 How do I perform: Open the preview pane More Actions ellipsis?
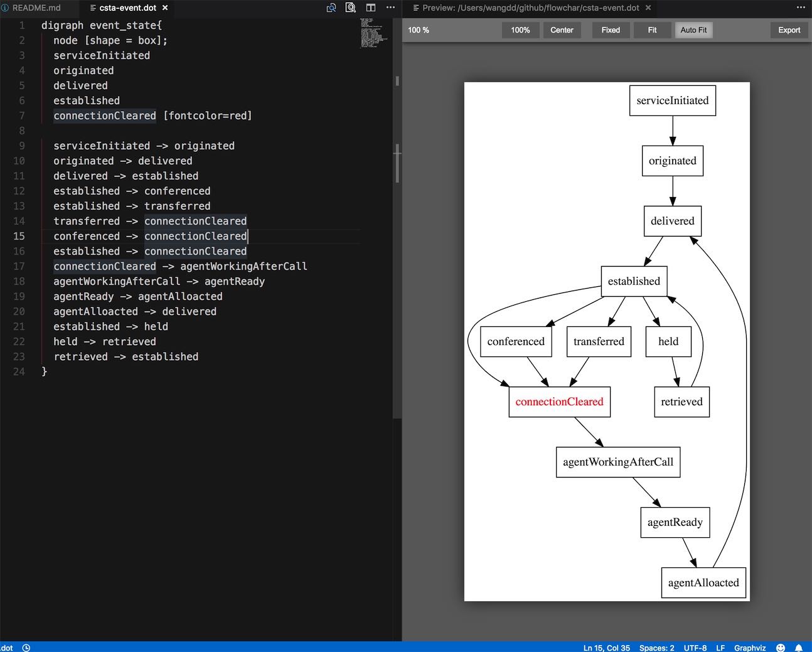801,8
